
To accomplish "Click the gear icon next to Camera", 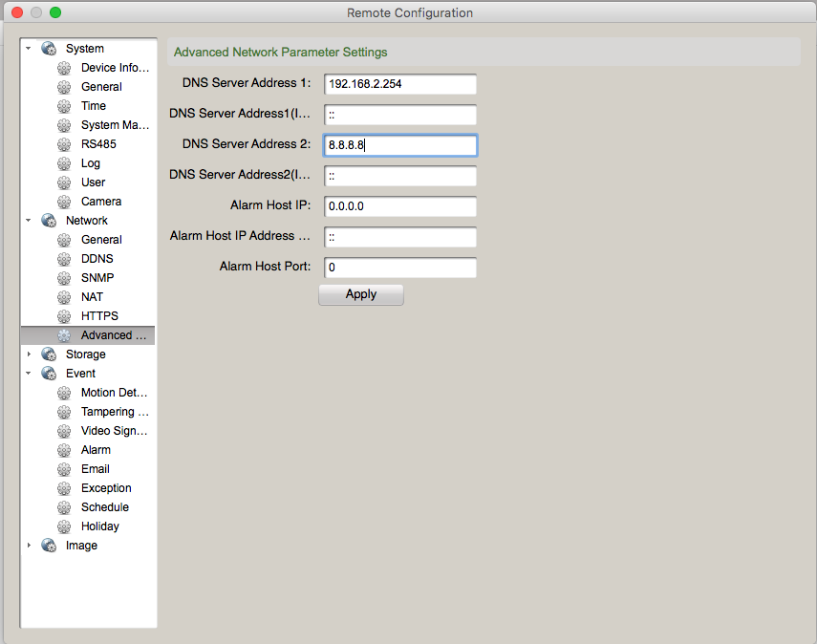I will coord(64,202).
